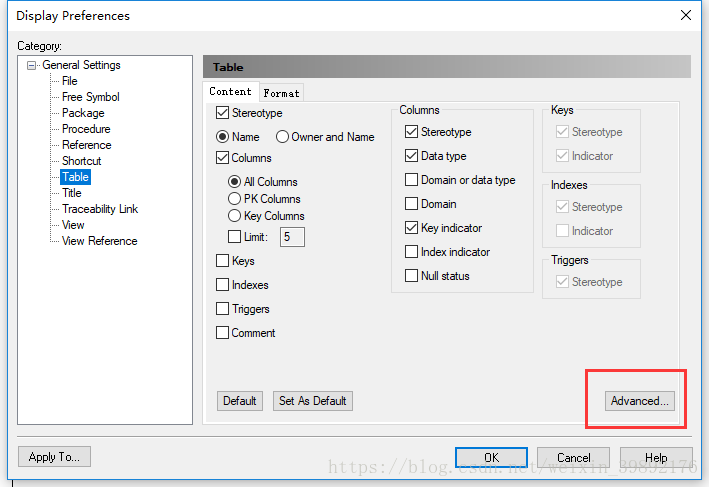Open the Advanced... settings

[639, 401]
